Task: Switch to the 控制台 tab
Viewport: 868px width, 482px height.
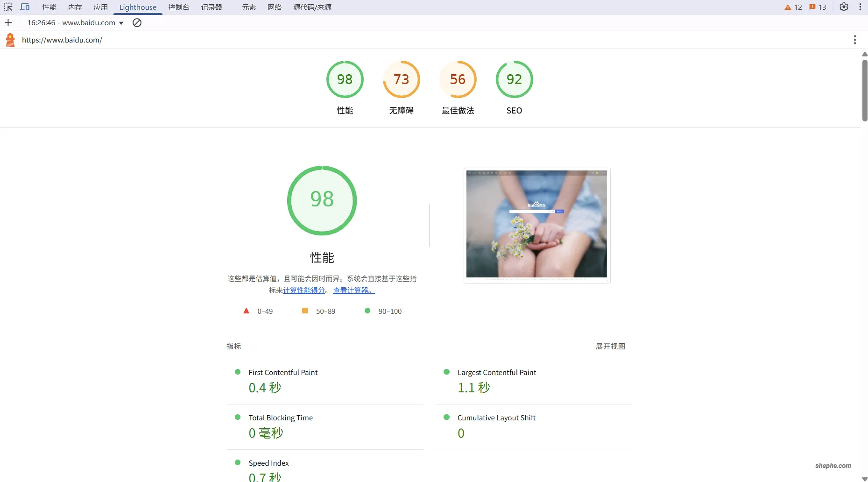Action: (x=179, y=7)
